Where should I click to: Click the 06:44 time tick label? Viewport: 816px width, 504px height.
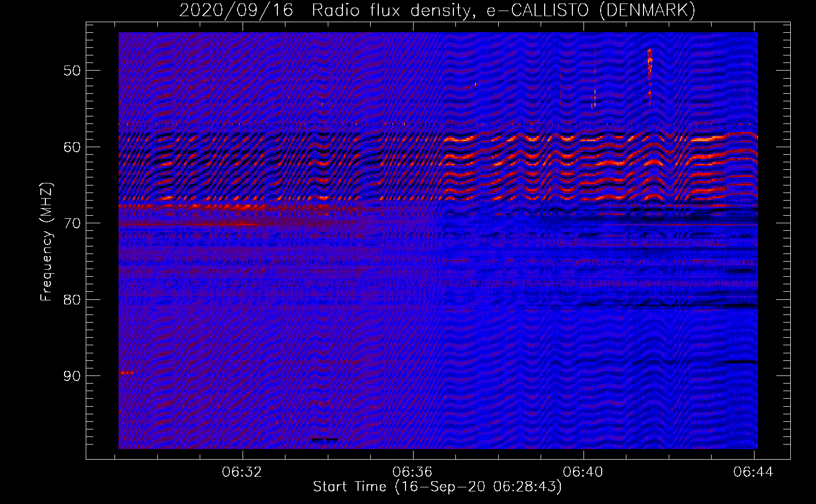(x=753, y=472)
